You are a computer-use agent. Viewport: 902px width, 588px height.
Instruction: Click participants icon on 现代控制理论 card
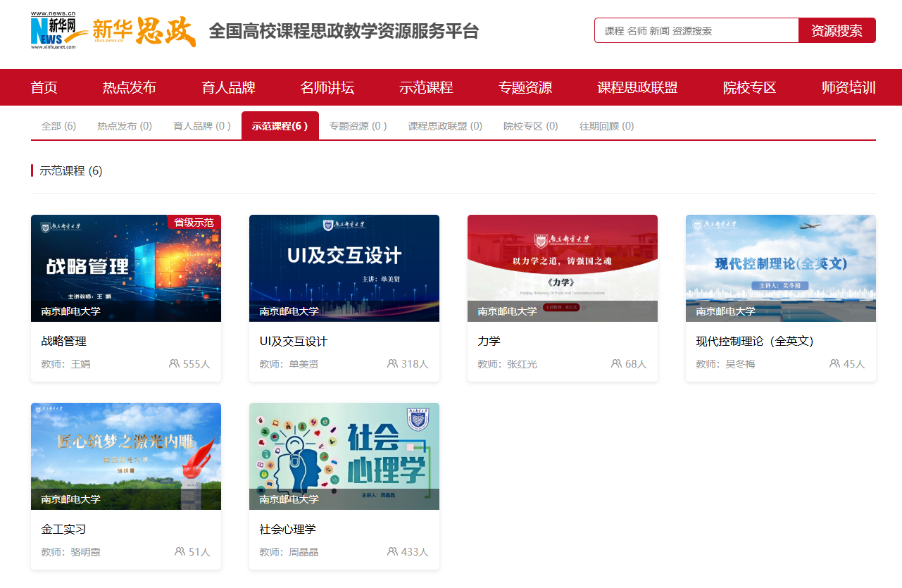[x=834, y=364]
